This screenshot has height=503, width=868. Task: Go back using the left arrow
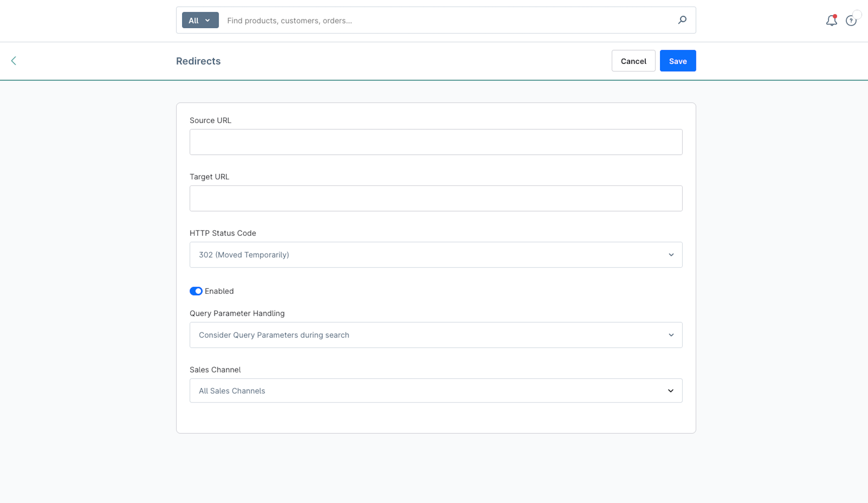coord(14,61)
